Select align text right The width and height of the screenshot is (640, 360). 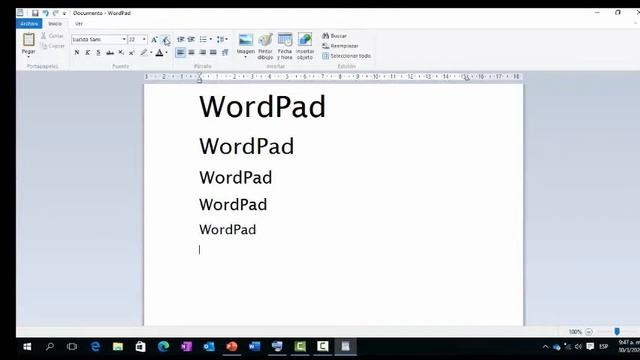202,52
